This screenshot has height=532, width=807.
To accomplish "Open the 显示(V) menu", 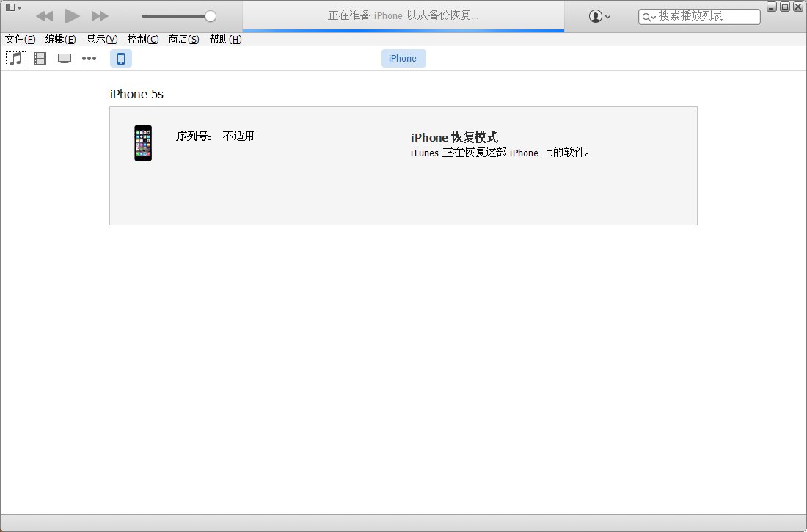I will click(101, 40).
